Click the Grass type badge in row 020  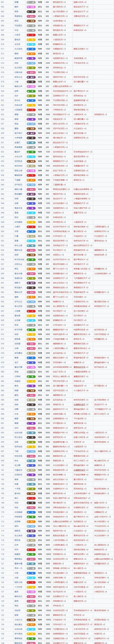coord(31,91)
